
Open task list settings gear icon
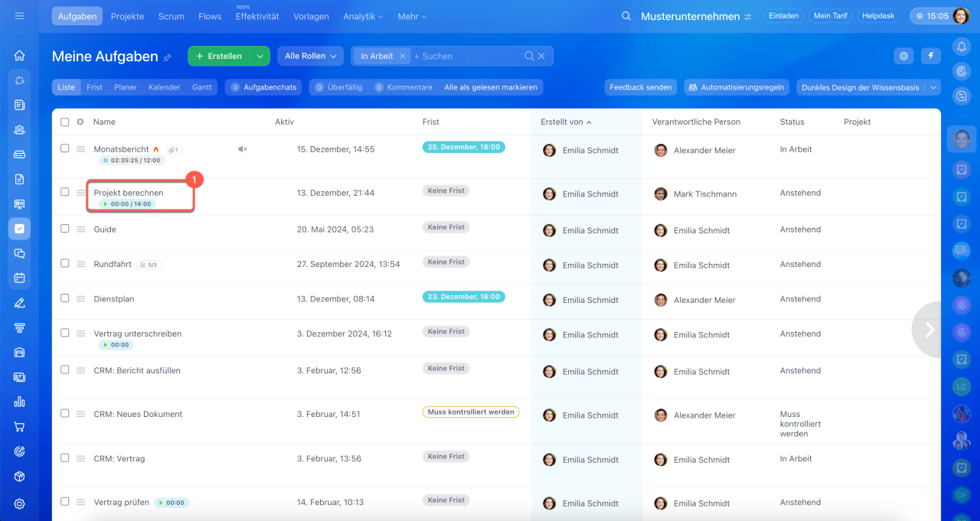[904, 56]
